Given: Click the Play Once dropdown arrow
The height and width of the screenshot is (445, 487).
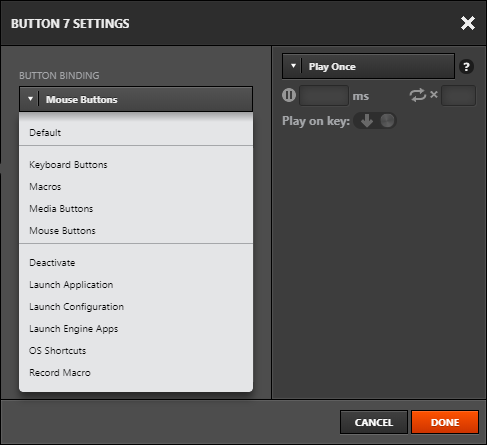Looking at the screenshot, I should (293, 66).
